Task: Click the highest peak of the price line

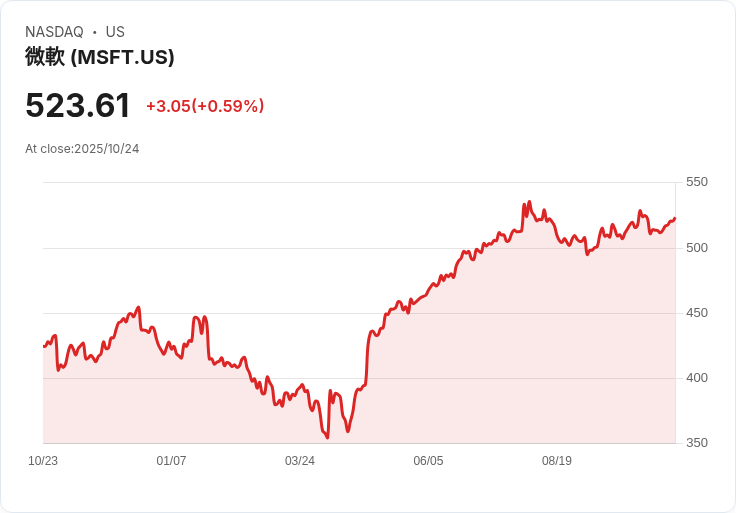Action: pos(529,201)
